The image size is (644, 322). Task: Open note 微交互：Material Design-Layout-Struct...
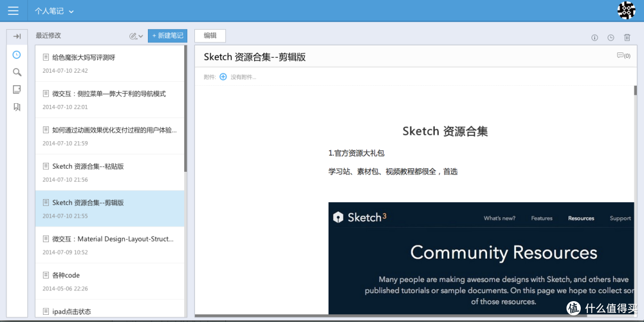click(x=110, y=245)
